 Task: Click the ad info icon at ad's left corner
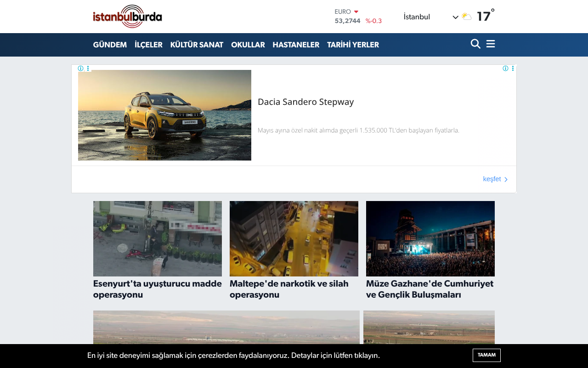(x=81, y=69)
